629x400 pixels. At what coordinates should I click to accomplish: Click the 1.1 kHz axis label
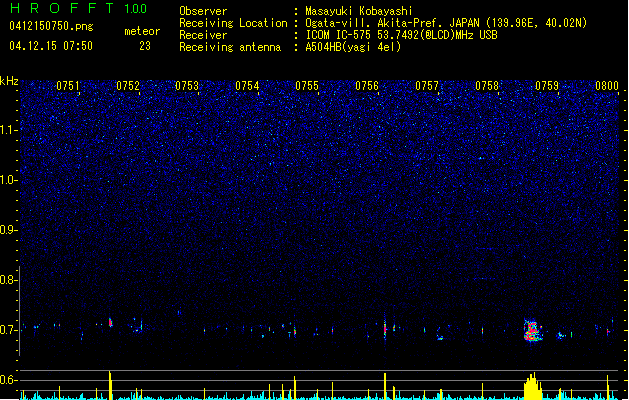9,130
